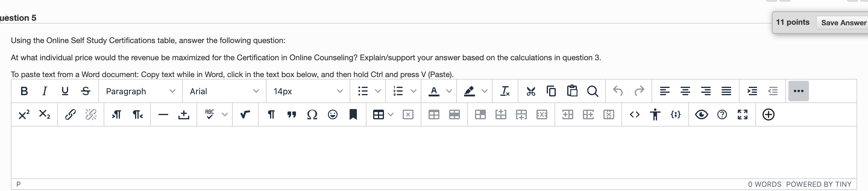Image resolution: width=868 pixels, height=191 pixels.
Task: Toggle strikethrough formatting
Action: point(86,91)
